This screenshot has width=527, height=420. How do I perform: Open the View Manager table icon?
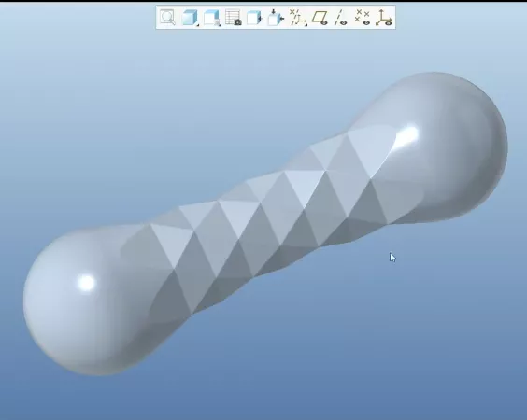point(233,17)
